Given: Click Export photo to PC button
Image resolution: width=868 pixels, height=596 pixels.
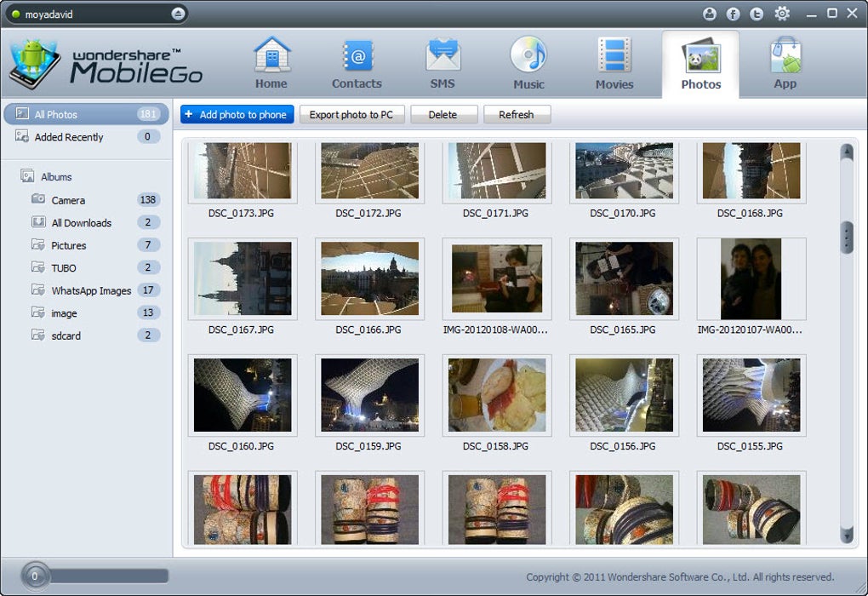Looking at the screenshot, I should (352, 115).
